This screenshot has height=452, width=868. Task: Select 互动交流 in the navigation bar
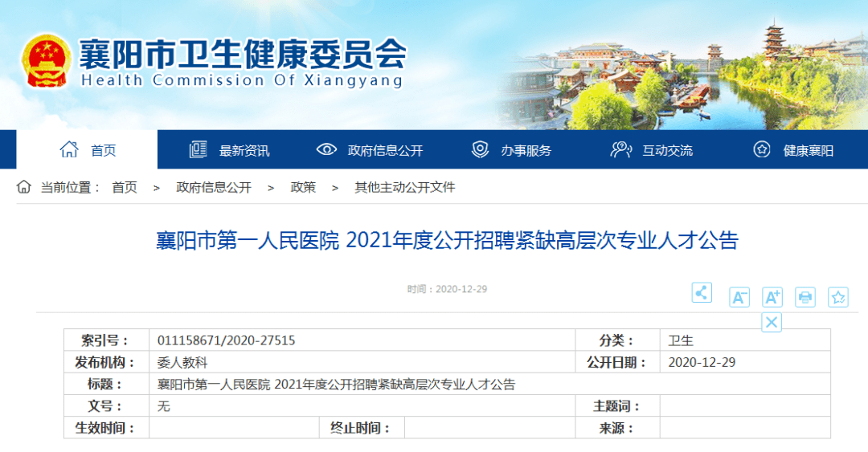(x=652, y=150)
